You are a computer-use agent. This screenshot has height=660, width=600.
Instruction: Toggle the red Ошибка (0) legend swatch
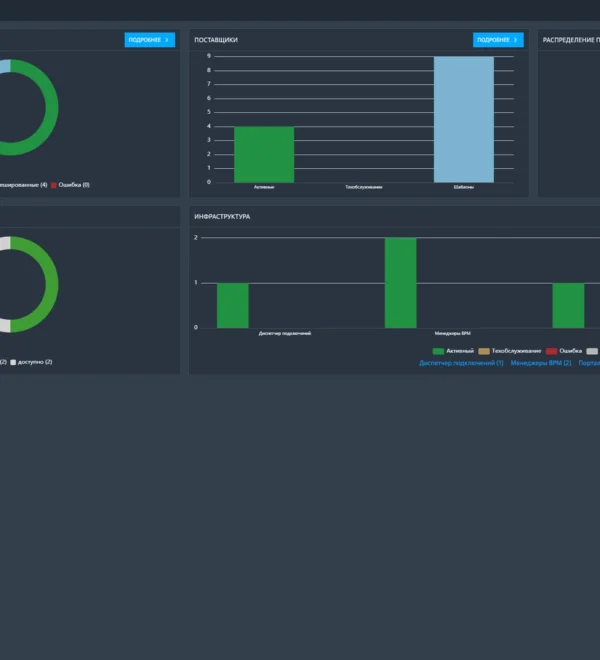[54, 185]
